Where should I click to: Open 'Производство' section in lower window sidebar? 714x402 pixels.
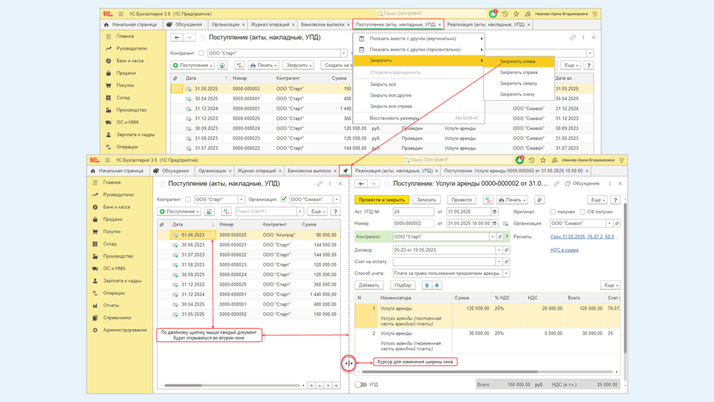pos(118,256)
